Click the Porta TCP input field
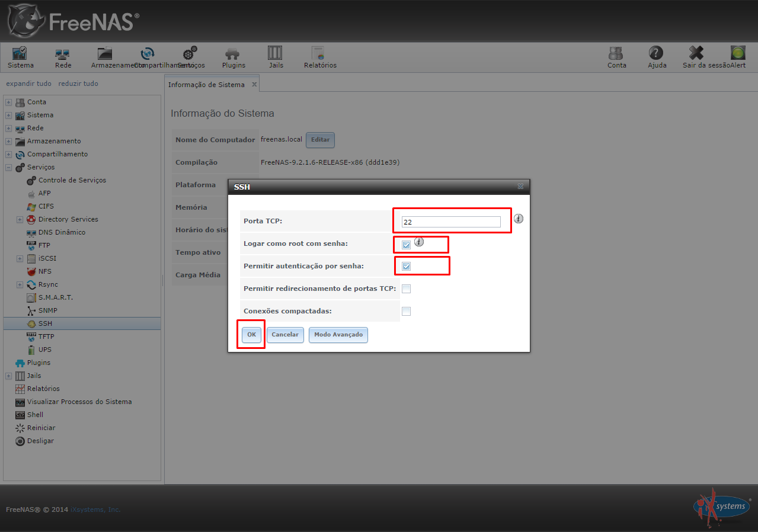758x532 pixels. coord(451,222)
